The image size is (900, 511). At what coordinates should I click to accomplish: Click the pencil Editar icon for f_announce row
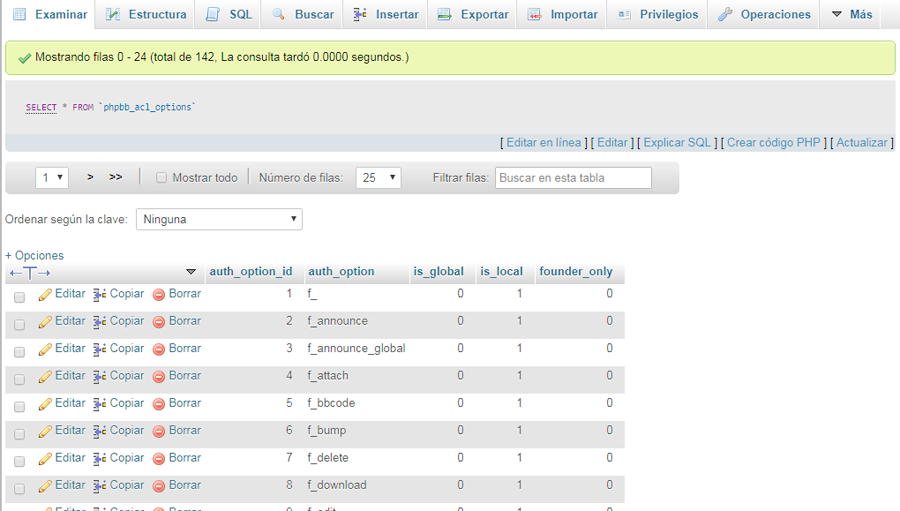click(x=45, y=322)
